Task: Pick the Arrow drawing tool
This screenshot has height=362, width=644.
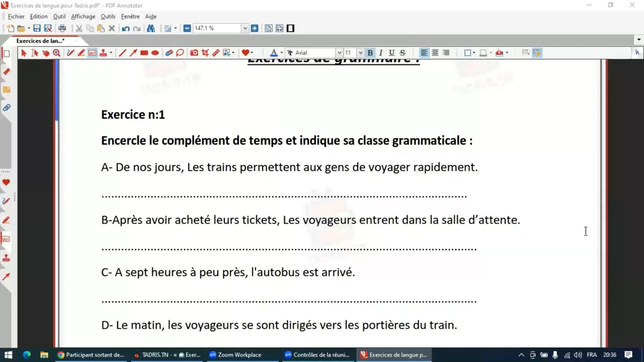Action: 133,53
